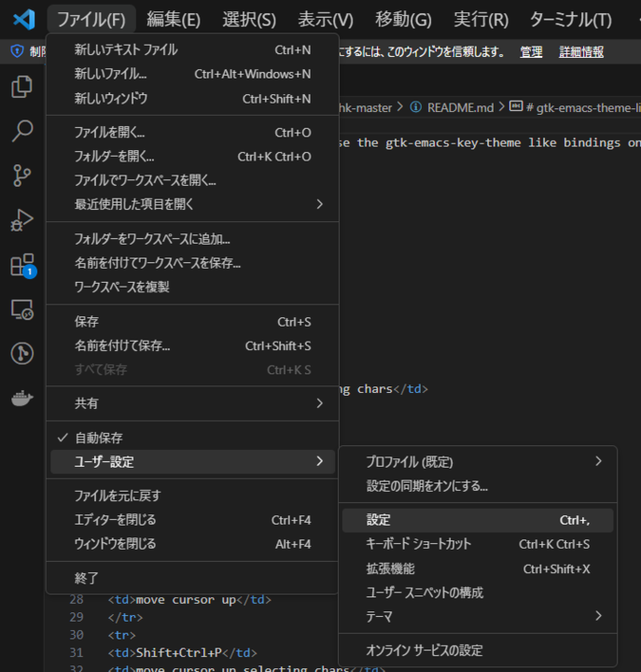Expand ユーザー設定 submenu entry

pos(192,462)
